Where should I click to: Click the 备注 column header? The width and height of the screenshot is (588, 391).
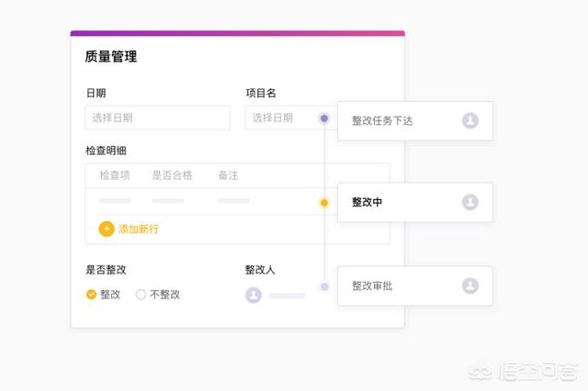tap(228, 175)
